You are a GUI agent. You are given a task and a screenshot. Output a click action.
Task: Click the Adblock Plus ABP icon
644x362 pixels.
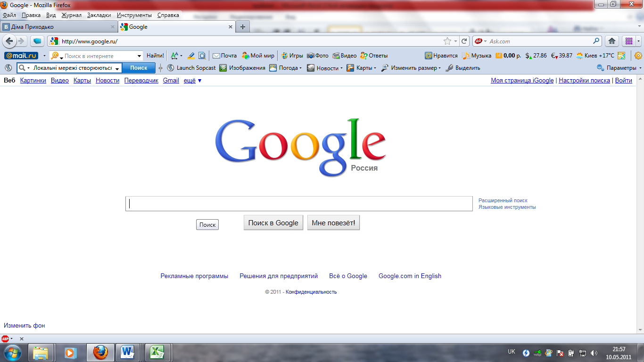[x=5, y=338]
